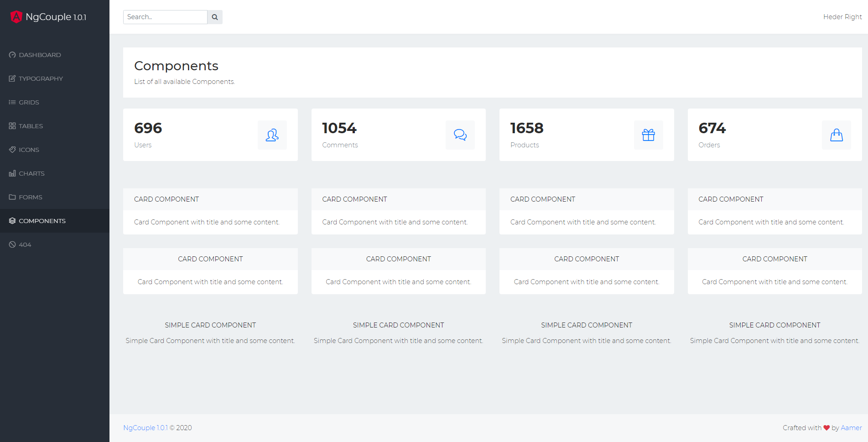The image size is (868, 442).
Task: Click the Grids list icon
Action: tap(12, 102)
